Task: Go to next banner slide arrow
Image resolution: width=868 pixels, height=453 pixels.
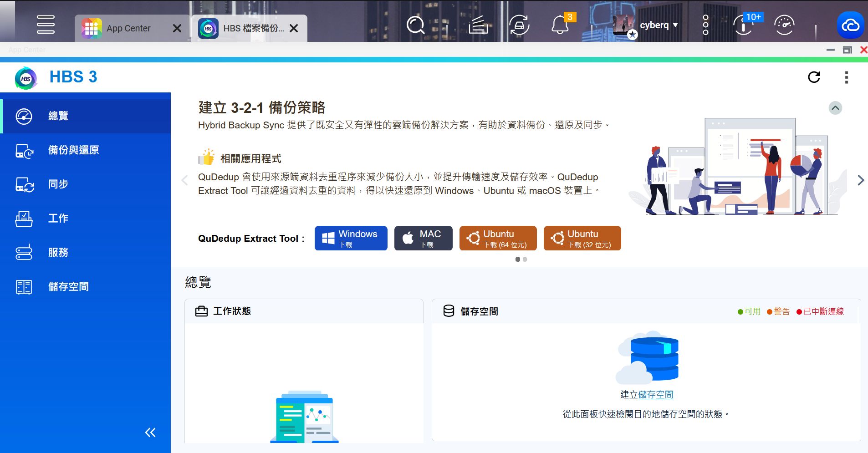Action: point(860,180)
